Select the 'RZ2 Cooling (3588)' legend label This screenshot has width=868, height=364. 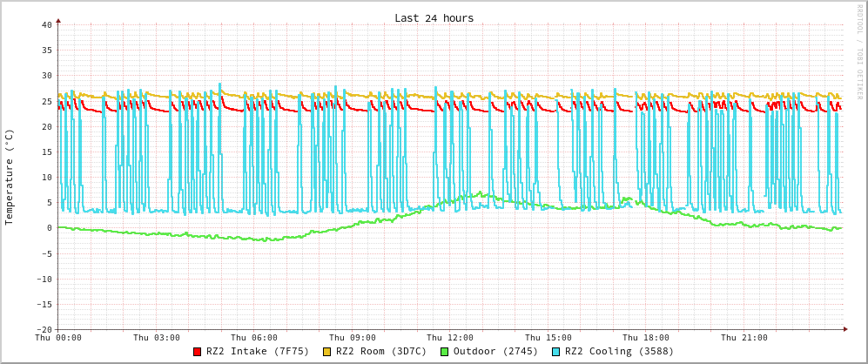pyautogui.click(x=619, y=351)
